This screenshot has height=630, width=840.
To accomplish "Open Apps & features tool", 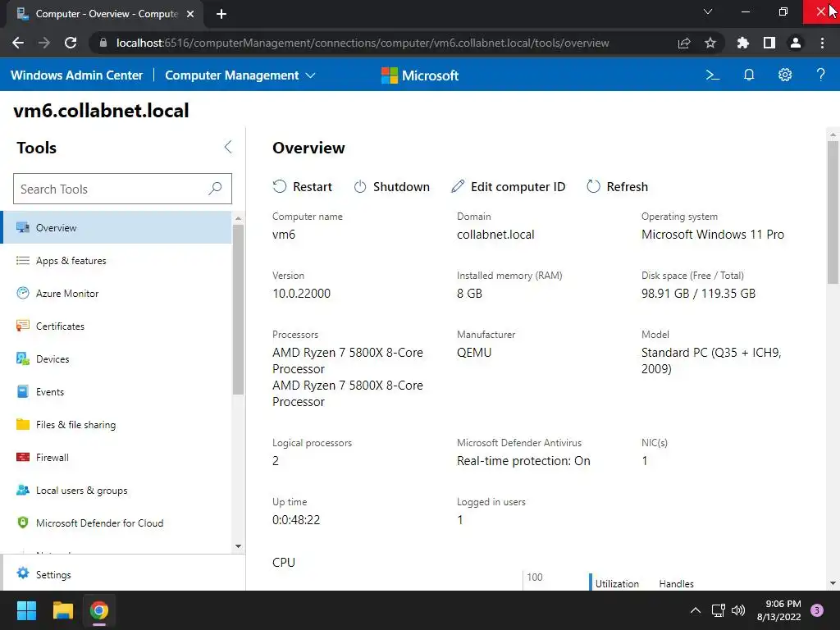I will [x=116, y=260].
